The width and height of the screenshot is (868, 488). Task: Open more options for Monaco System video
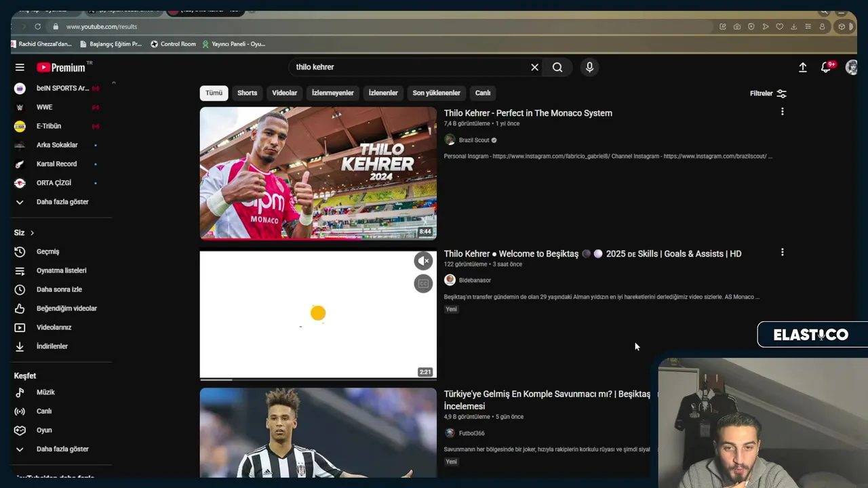coord(782,112)
